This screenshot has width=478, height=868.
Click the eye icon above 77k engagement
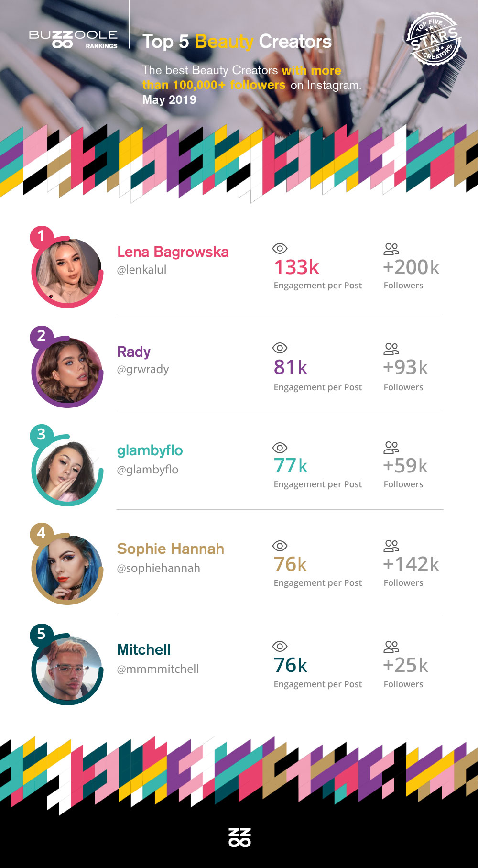coord(280,448)
